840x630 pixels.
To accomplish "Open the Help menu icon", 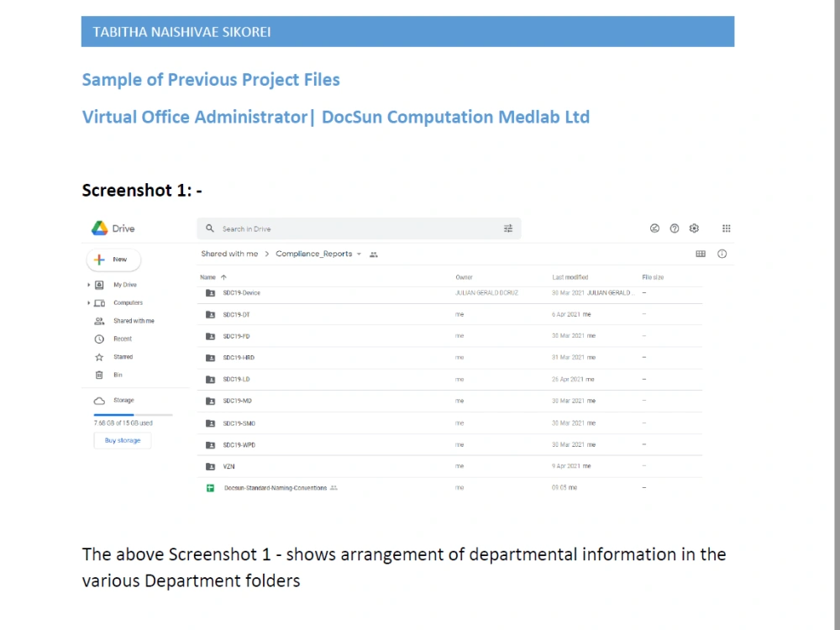I will [675, 228].
